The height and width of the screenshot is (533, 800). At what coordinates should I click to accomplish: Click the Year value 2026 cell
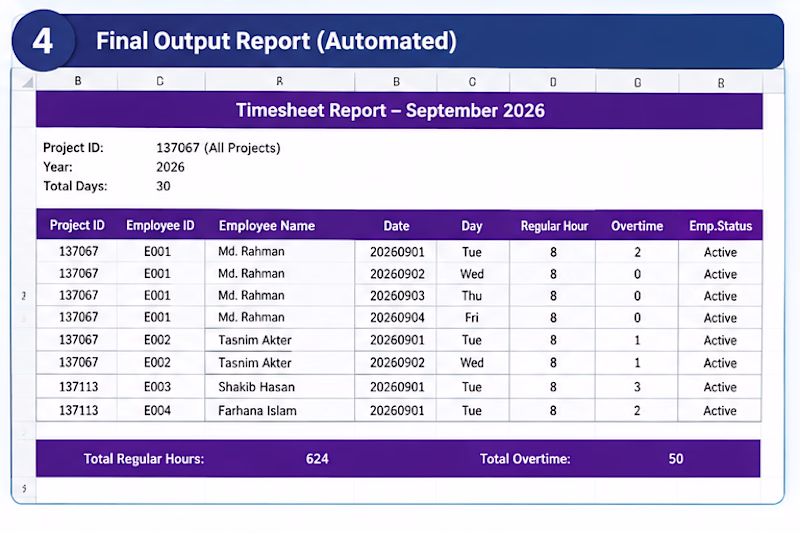170,167
